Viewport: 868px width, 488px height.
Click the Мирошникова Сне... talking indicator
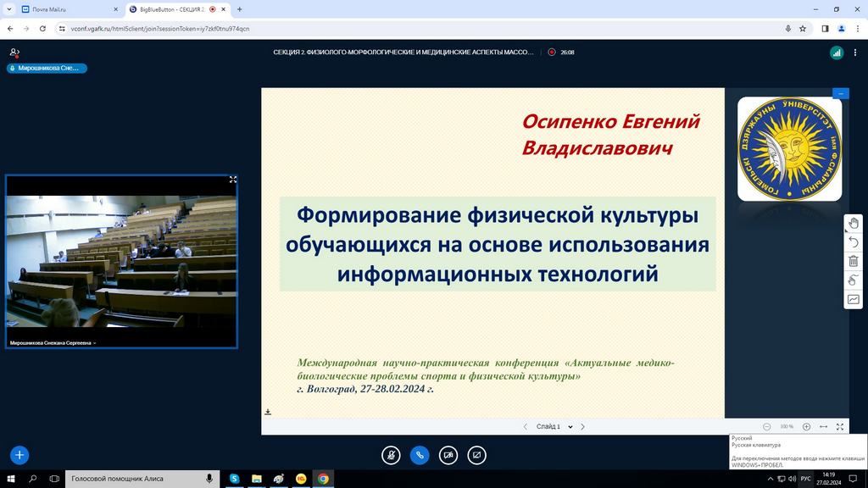click(47, 69)
